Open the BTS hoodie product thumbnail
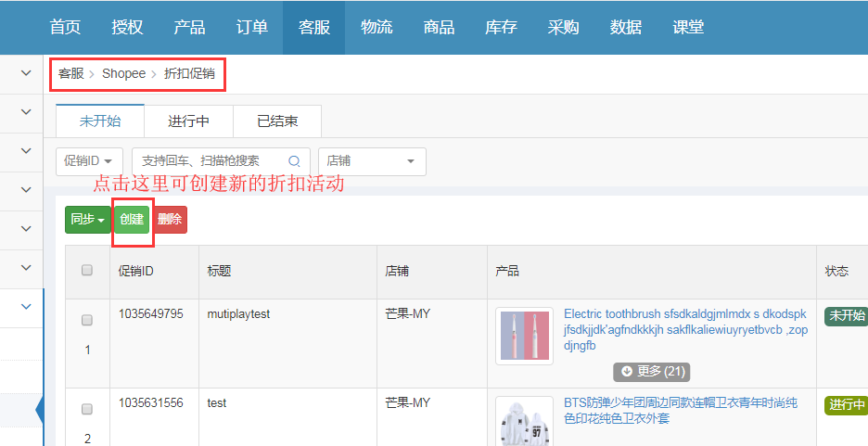This screenshot has height=446, width=868. coord(524,421)
